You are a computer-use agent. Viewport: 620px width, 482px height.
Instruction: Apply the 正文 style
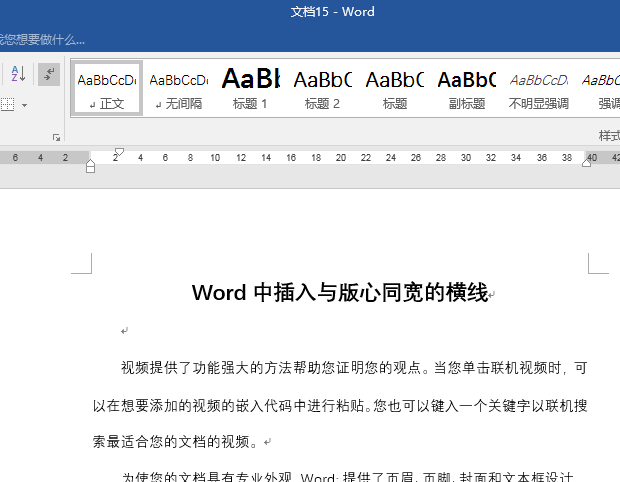107,88
